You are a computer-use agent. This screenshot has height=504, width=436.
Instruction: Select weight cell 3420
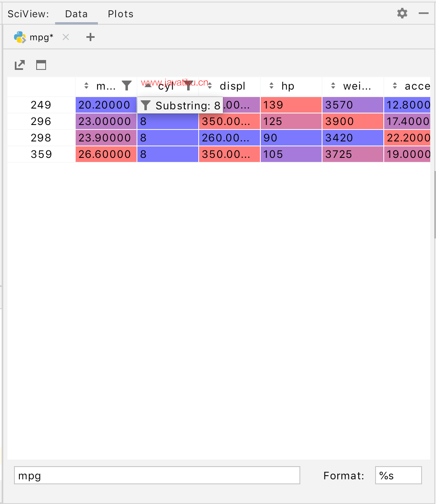tap(353, 138)
